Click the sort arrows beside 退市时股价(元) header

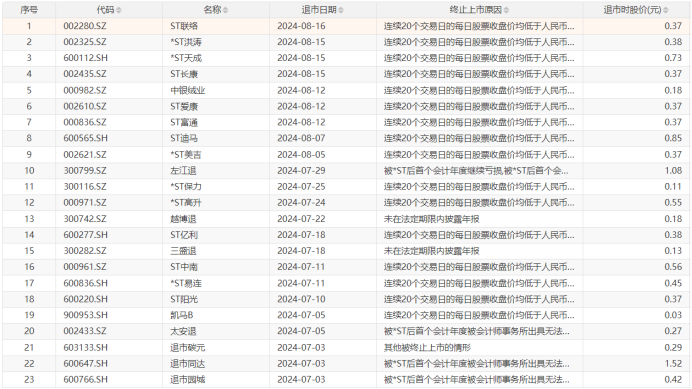666,10
